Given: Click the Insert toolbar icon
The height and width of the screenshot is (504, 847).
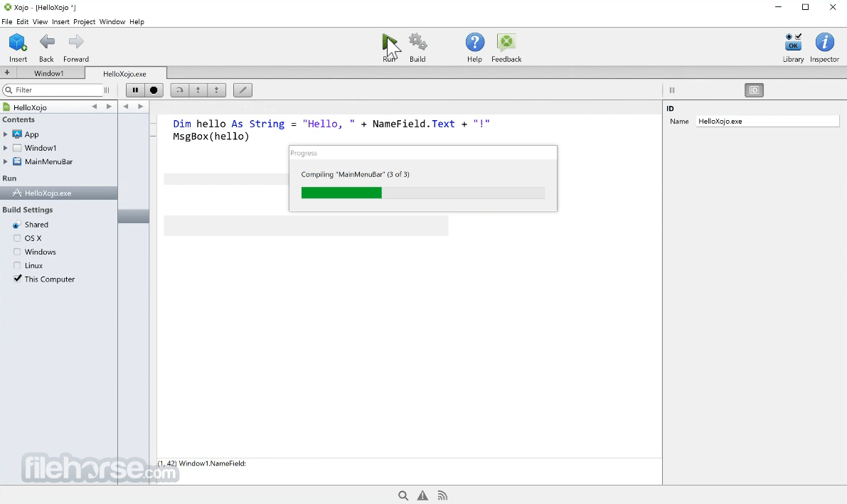Looking at the screenshot, I should pyautogui.click(x=18, y=43).
